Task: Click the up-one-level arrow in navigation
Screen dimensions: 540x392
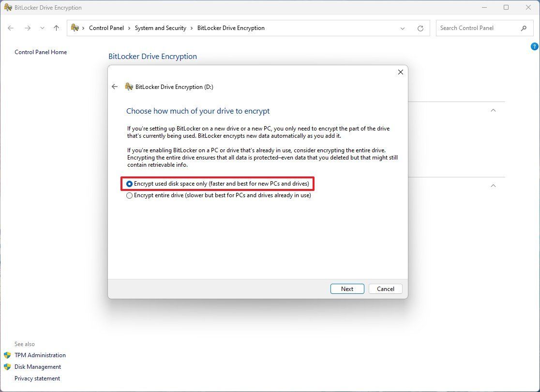Action: (x=56, y=28)
